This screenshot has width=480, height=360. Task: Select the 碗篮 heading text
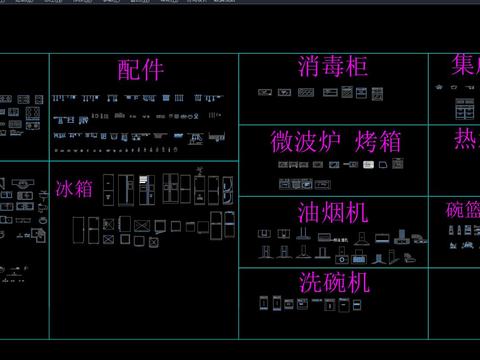(463, 210)
